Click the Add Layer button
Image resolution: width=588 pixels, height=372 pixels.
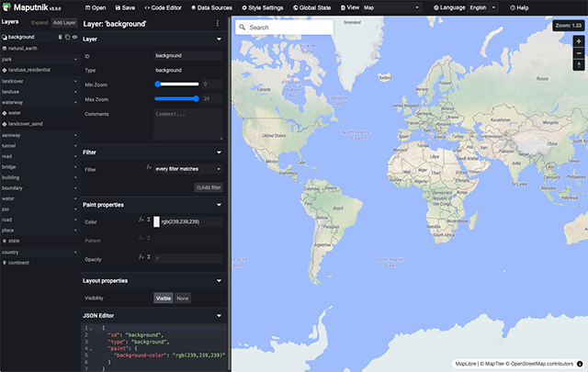coord(63,20)
